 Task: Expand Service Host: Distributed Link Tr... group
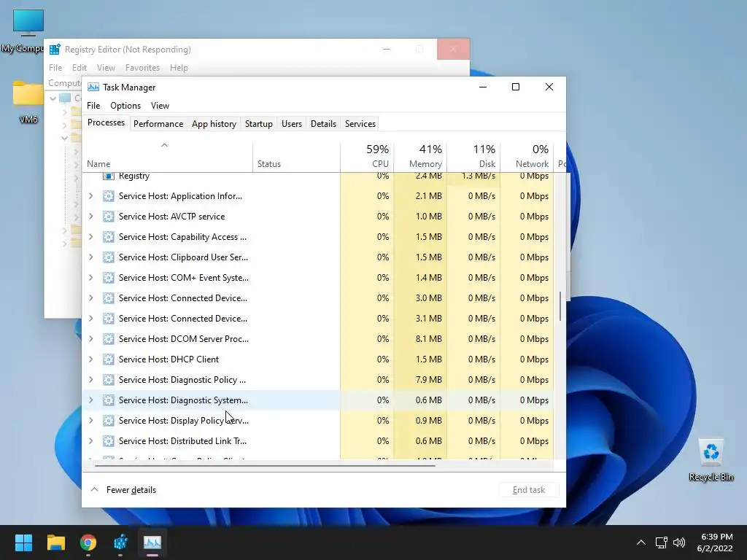[x=91, y=441]
